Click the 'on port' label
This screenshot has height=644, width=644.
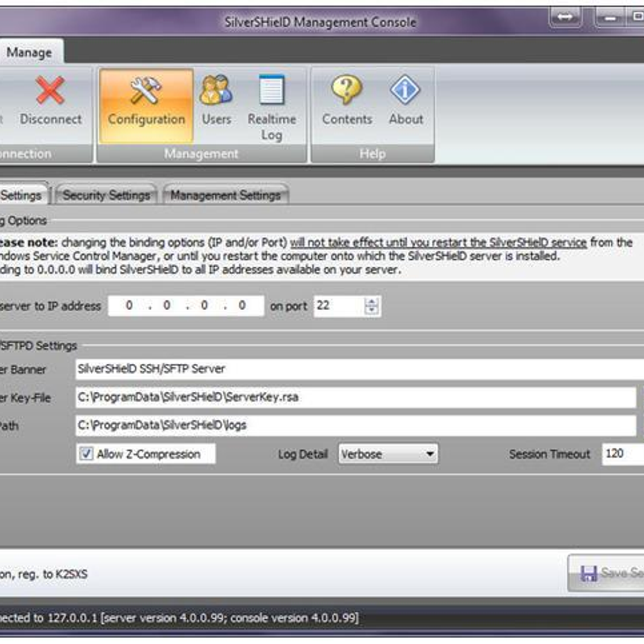[288, 306]
